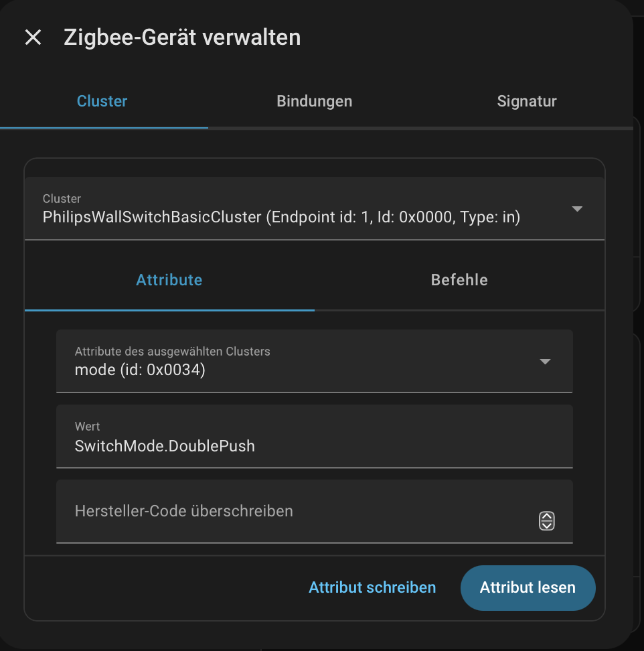The image size is (644, 651).
Task: Click the dialog title Zigbee-Gerät verwalten
Action: click(x=182, y=38)
